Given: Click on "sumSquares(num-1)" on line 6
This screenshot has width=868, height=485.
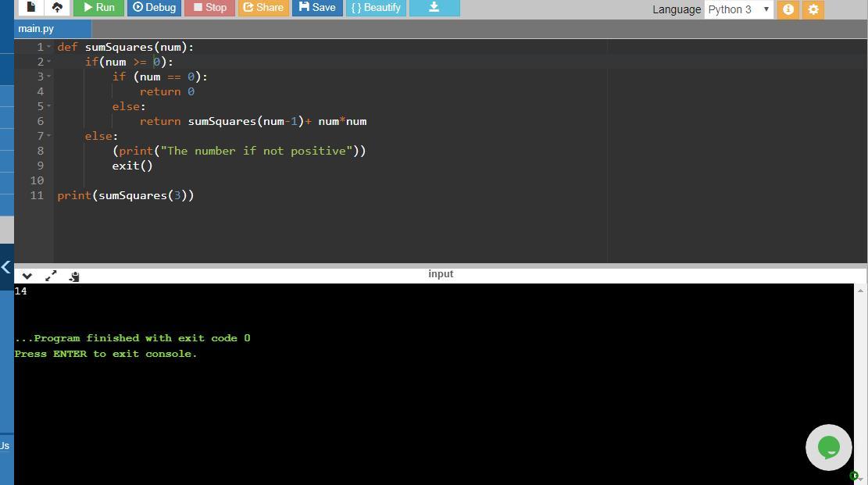Looking at the screenshot, I should click(246, 121).
